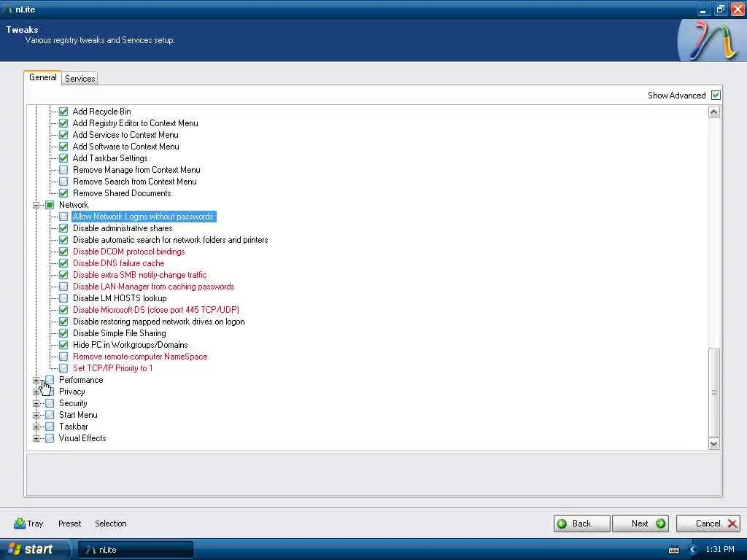Check the Security group checkbox
The width and height of the screenshot is (747, 560).
tap(50, 403)
